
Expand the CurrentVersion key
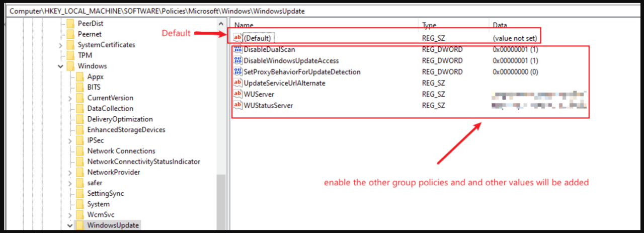pyautogui.click(x=70, y=98)
